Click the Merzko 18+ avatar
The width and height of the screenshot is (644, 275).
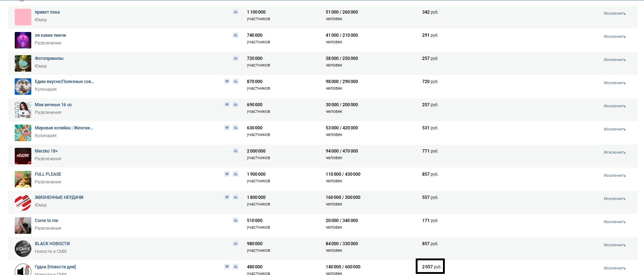click(x=23, y=156)
